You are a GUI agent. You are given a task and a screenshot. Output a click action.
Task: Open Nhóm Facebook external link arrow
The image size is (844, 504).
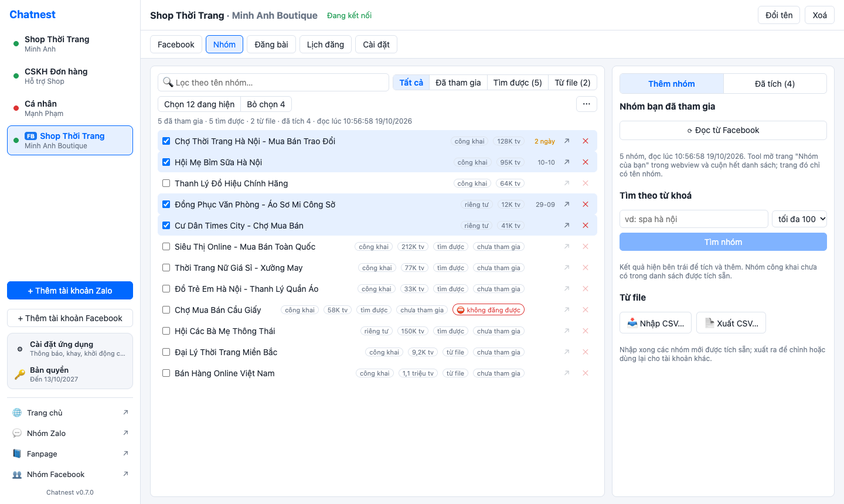125,474
